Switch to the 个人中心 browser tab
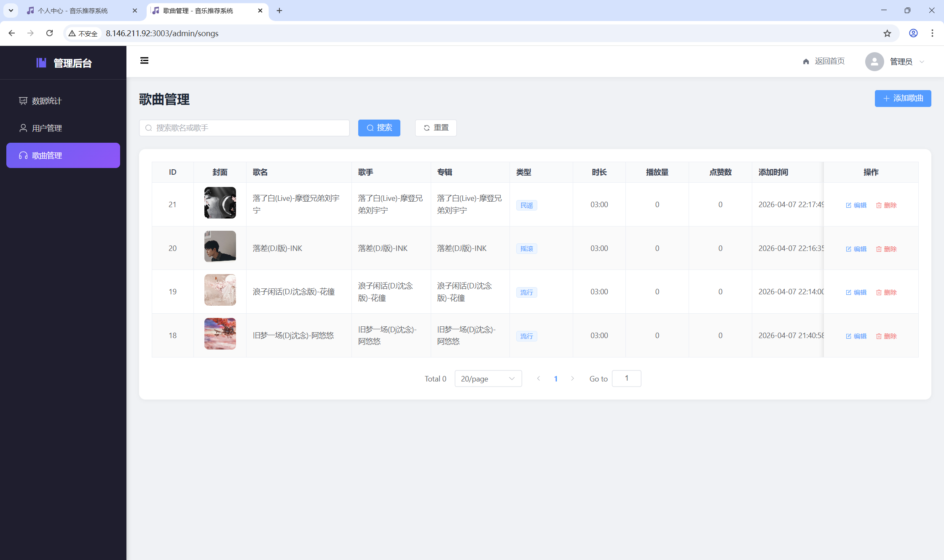 tap(72, 11)
